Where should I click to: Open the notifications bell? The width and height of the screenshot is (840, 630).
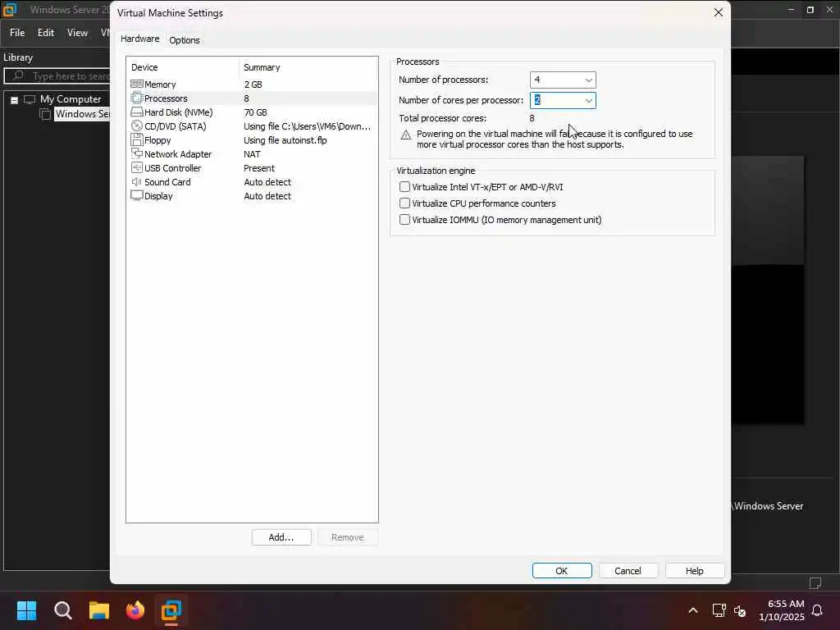(817, 610)
